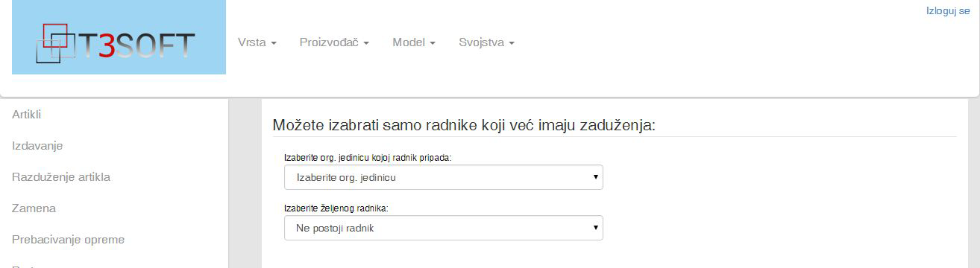980x268 pixels.
Task: Open the Zamena sidebar item
Action: pos(34,208)
